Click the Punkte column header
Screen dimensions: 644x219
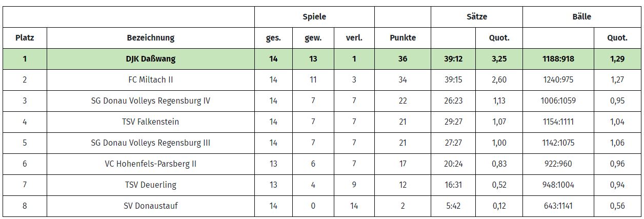[402, 37]
